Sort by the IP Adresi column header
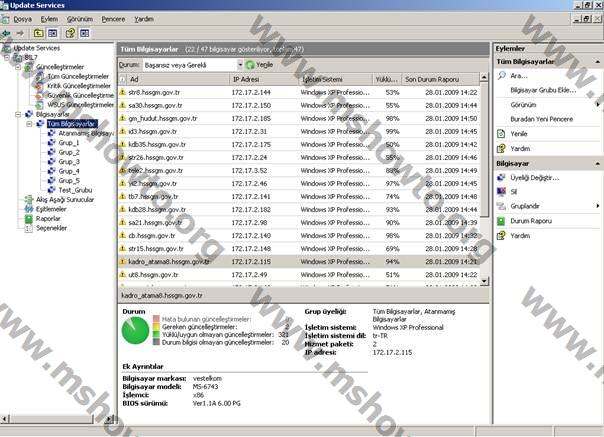This screenshot has width=604, height=437. [x=264, y=79]
